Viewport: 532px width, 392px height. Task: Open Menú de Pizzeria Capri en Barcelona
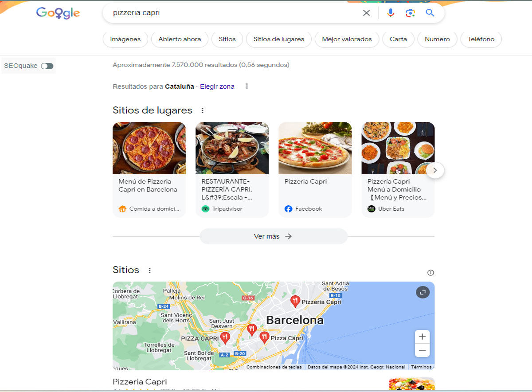[x=148, y=185]
